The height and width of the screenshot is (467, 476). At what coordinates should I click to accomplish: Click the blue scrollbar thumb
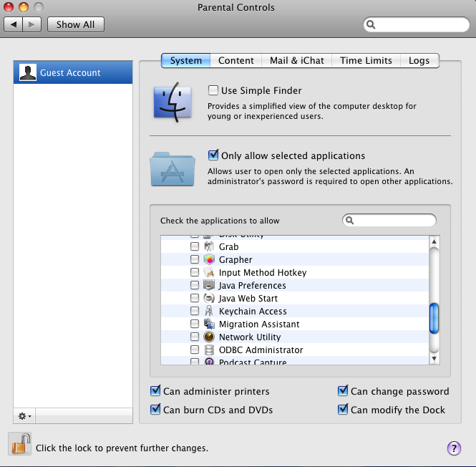434,318
